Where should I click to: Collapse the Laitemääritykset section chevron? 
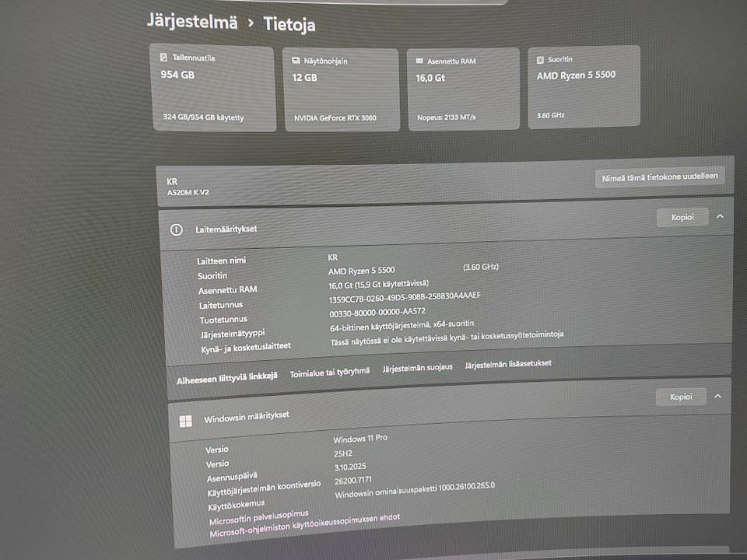pyautogui.click(x=720, y=216)
